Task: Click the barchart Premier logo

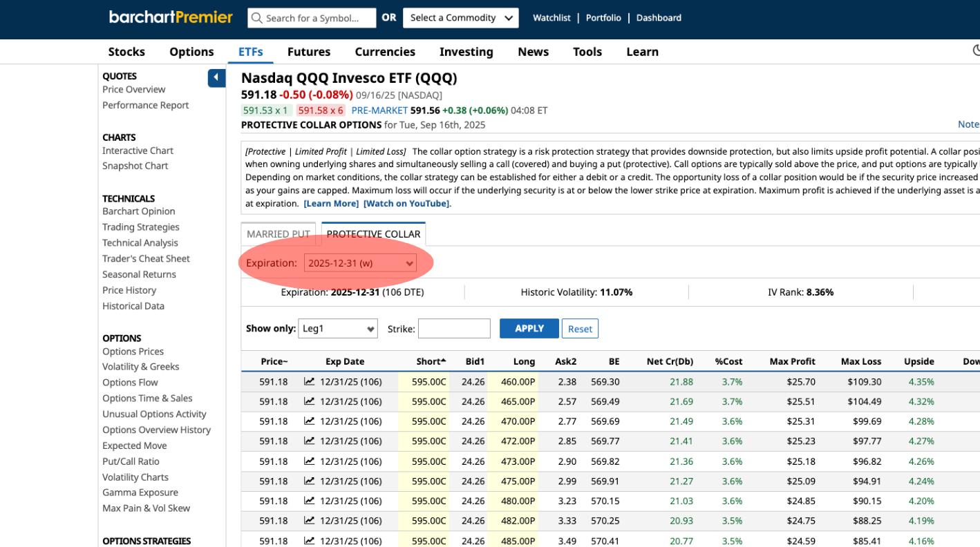Action: click(171, 17)
